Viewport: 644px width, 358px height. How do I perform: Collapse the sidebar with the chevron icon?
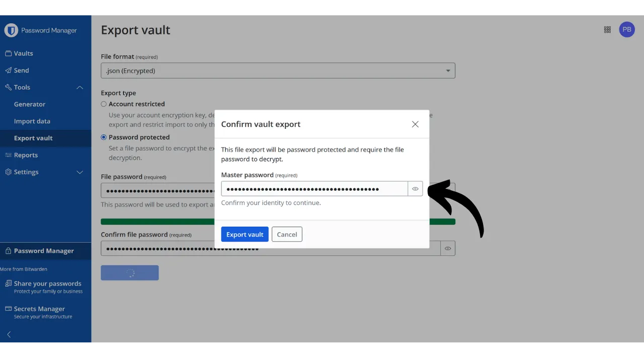click(x=9, y=334)
